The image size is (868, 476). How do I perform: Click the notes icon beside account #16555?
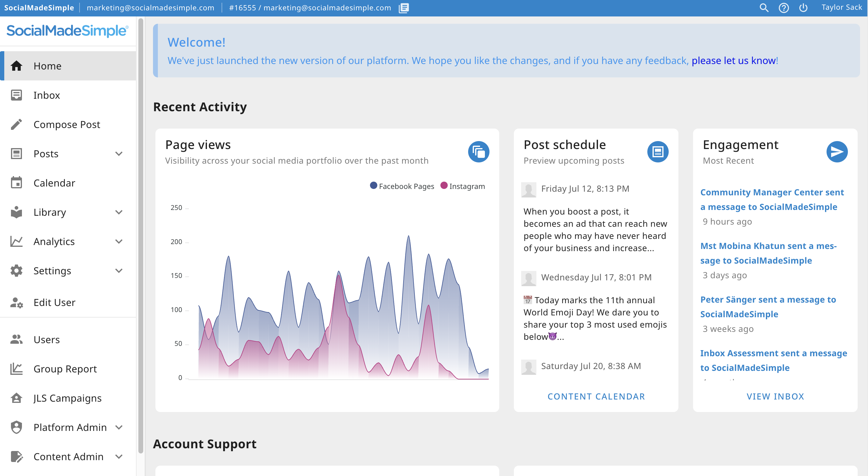click(404, 8)
